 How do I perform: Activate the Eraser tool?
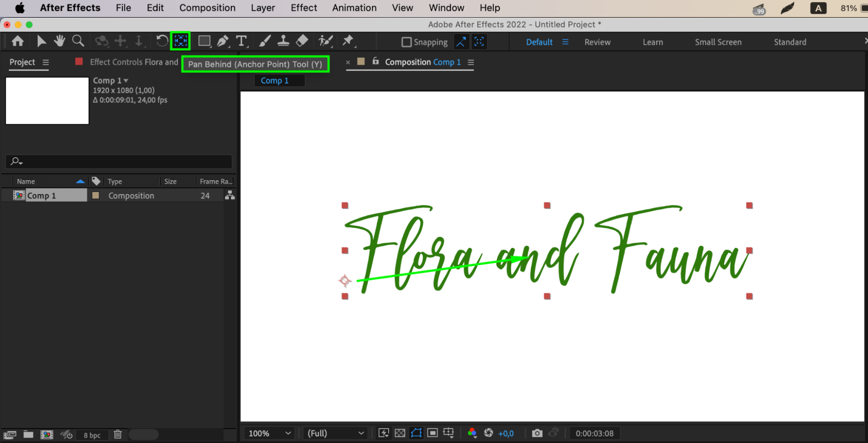(x=302, y=41)
